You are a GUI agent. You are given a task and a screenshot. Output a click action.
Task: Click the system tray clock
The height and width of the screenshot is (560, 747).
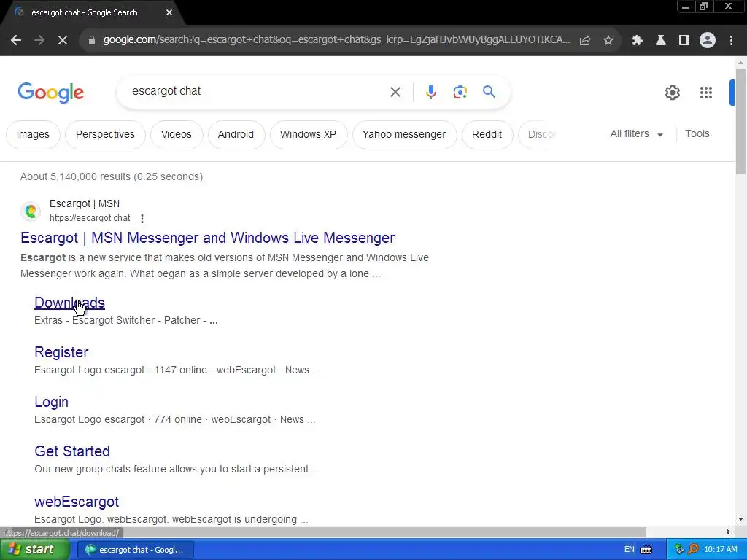point(720,550)
